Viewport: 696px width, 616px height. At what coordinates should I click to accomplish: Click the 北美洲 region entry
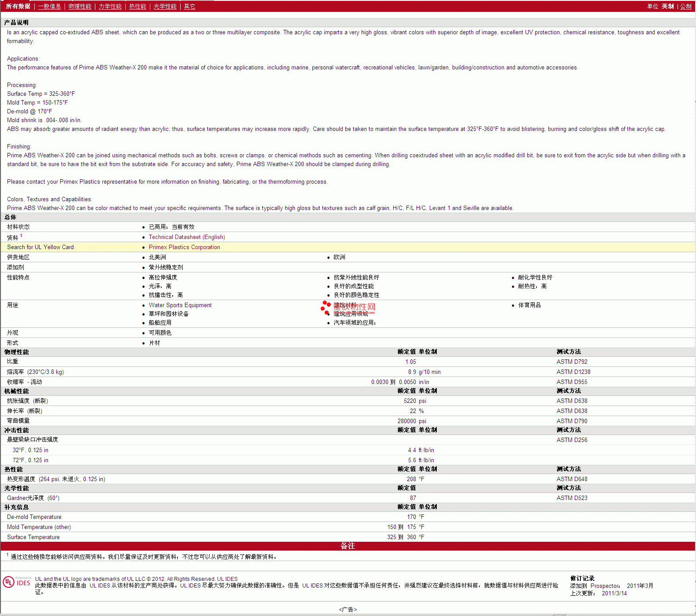[157, 257]
